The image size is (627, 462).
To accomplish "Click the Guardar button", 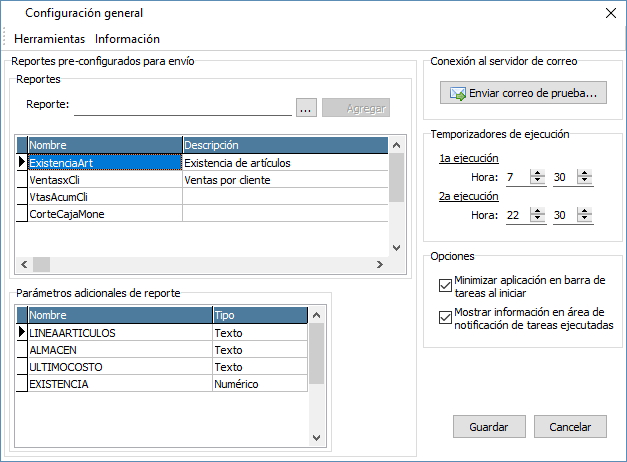I will click(x=489, y=427).
